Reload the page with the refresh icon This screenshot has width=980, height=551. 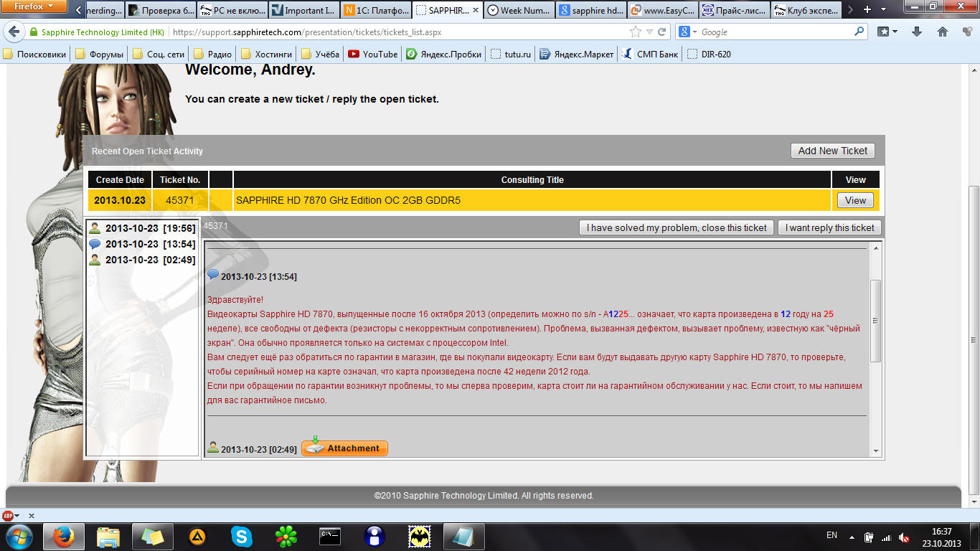[661, 32]
